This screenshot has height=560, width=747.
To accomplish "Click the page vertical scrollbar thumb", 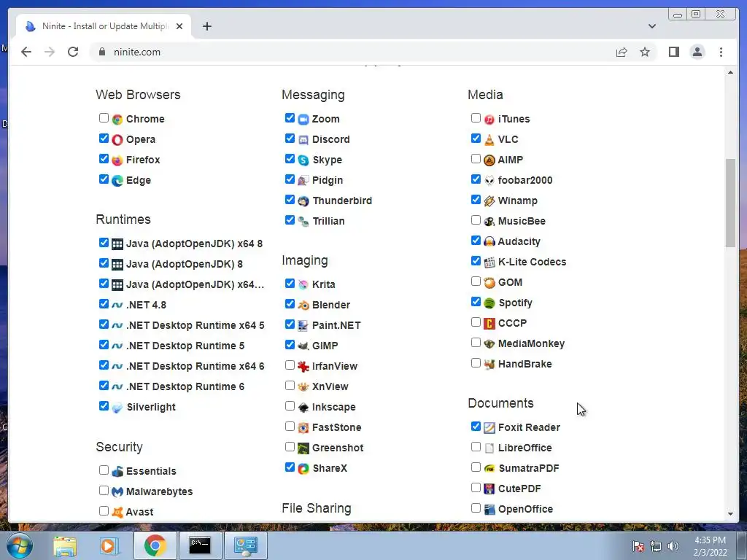I will click(730, 203).
